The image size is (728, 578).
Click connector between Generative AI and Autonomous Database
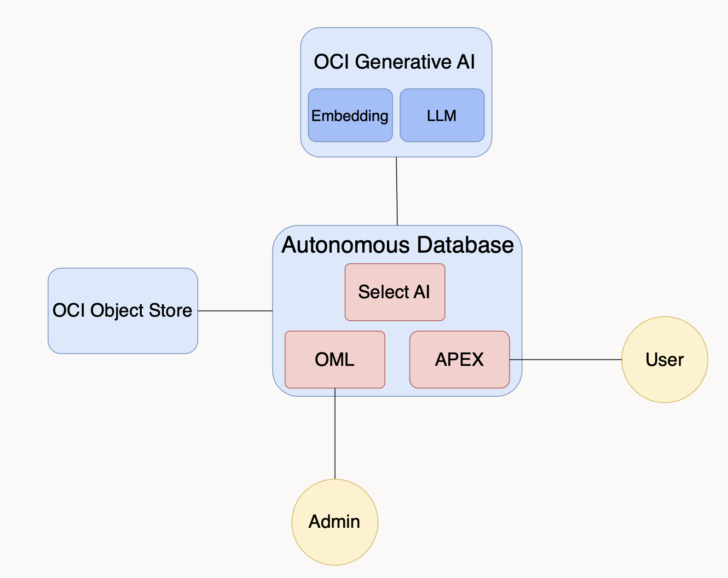click(x=397, y=191)
